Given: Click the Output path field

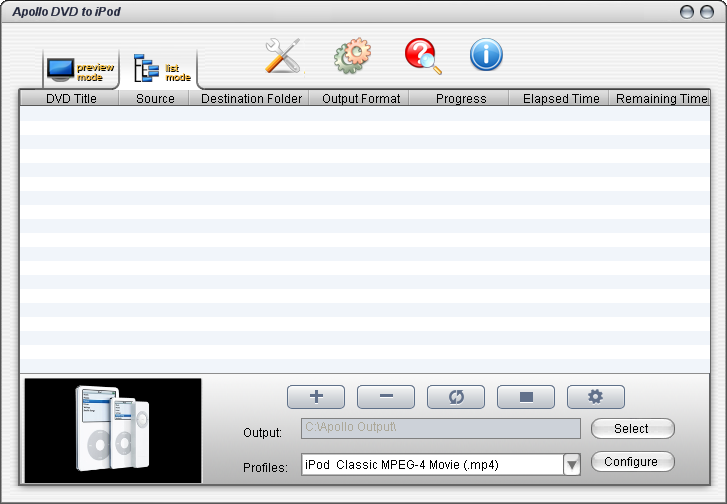Looking at the screenshot, I should (440, 428).
